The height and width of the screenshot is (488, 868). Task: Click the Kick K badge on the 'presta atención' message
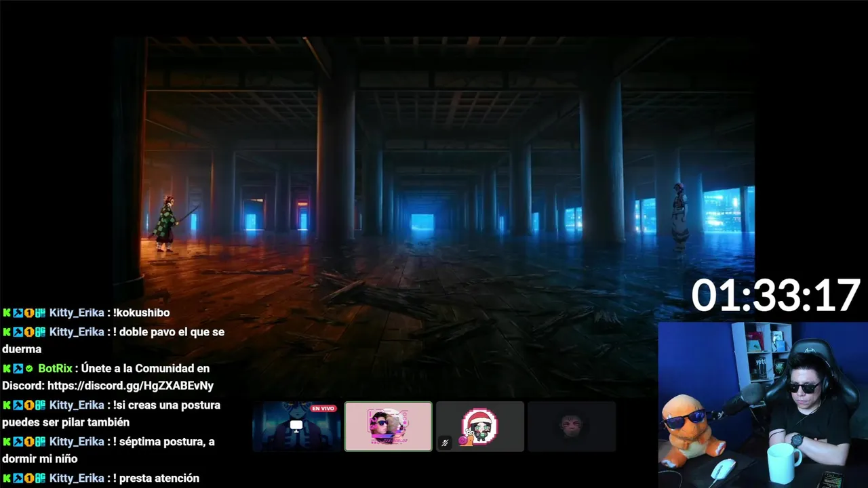tap(7, 479)
